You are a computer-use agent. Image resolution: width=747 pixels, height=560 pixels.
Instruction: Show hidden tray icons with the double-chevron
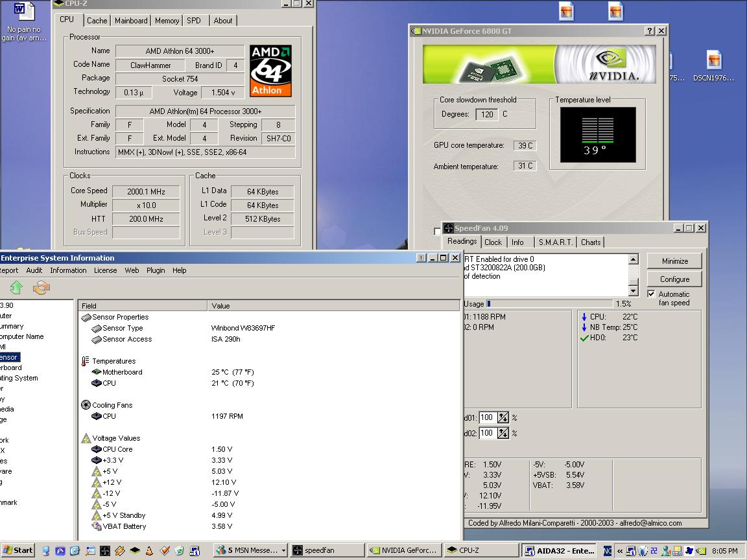click(620, 551)
